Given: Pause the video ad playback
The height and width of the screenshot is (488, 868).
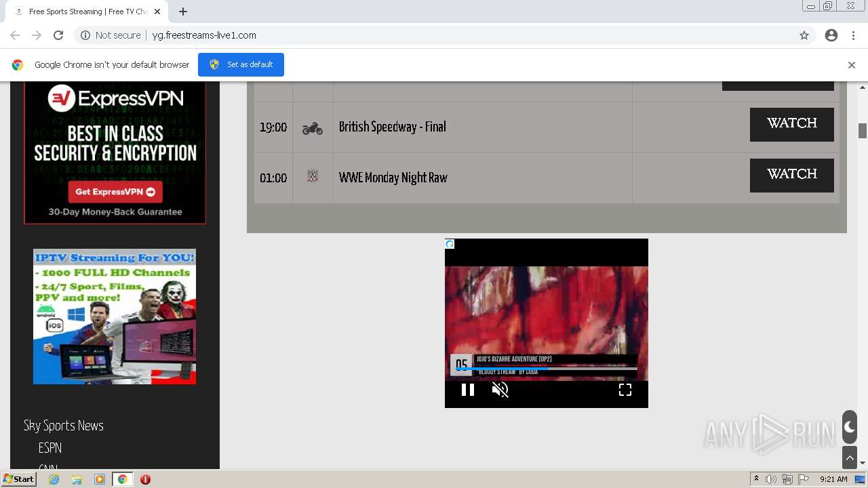Looking at the screenshot, I should click(468, 390).
